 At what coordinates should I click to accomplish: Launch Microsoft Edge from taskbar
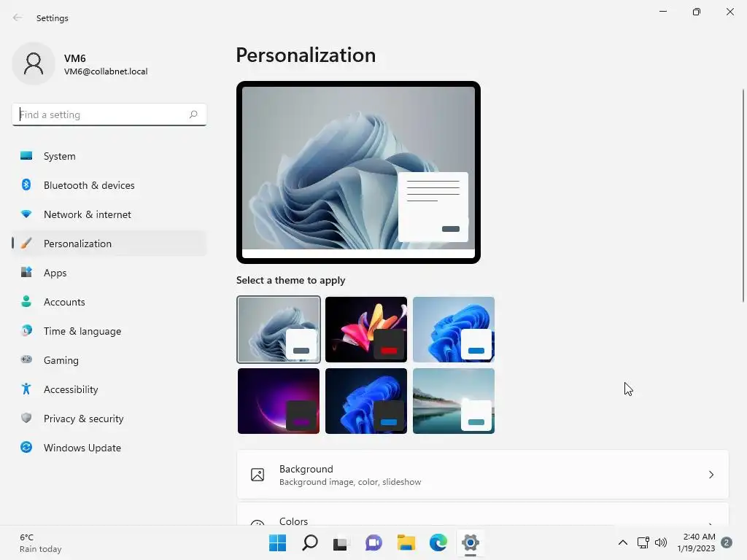click(x=438, y=542)
